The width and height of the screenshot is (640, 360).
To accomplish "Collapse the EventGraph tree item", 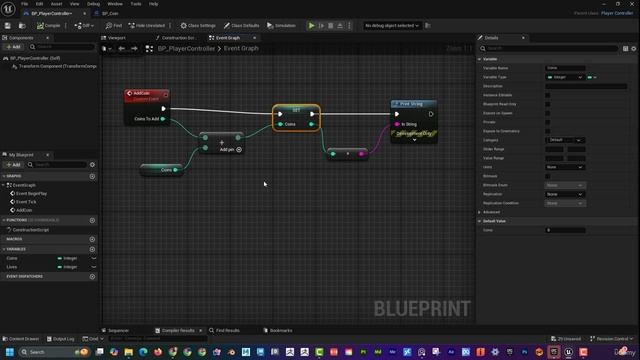I will [4, 185].
